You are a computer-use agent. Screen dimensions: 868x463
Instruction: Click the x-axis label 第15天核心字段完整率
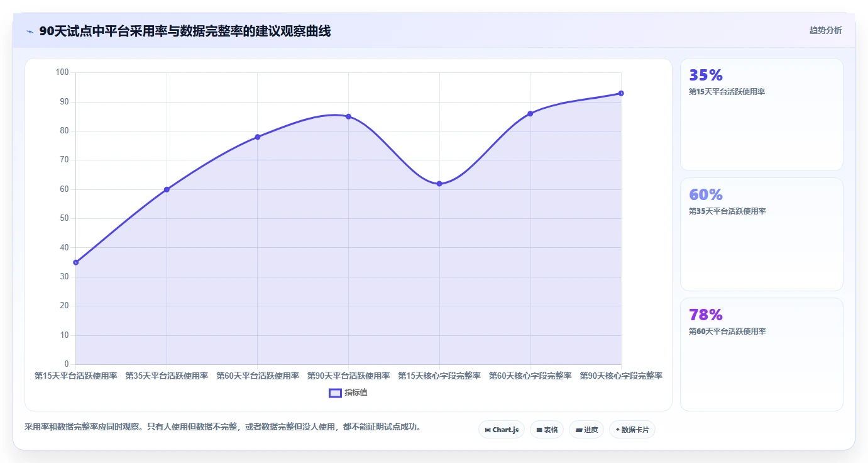point(439,376)
